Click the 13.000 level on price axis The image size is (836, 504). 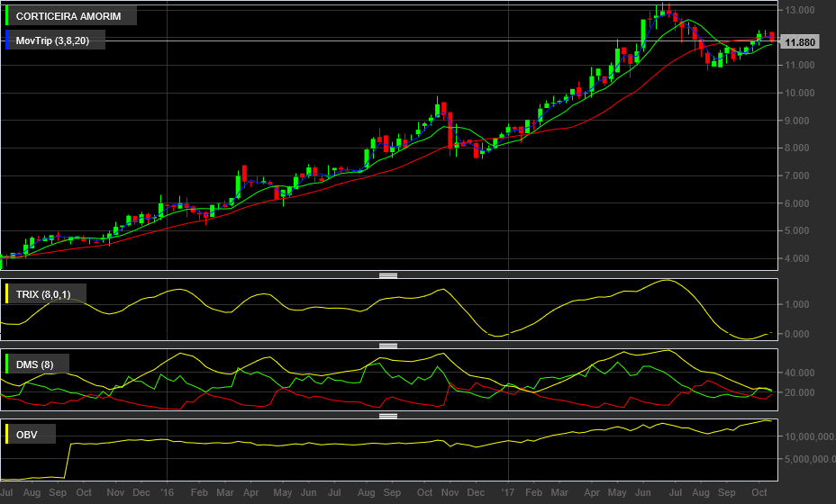tap(799, 10)
